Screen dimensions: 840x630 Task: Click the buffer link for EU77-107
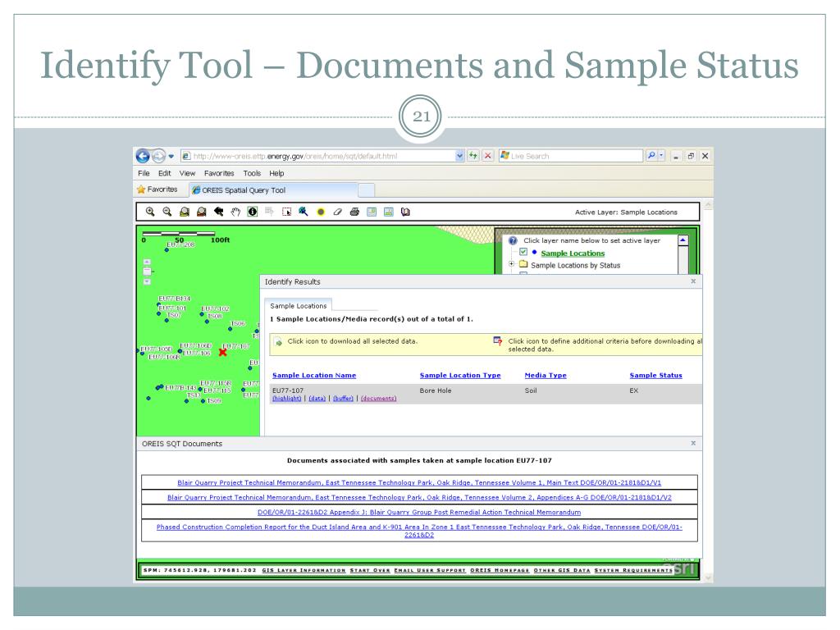[343, 399]
